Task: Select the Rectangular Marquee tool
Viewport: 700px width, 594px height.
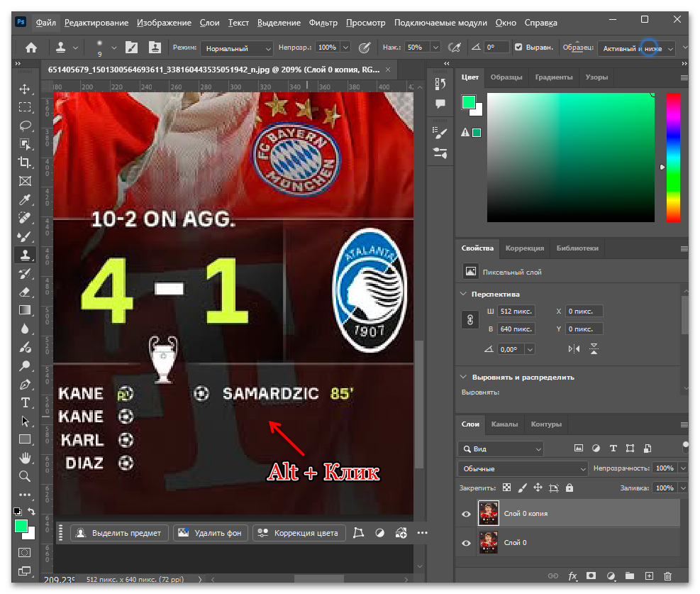Action: pos(25,107)
